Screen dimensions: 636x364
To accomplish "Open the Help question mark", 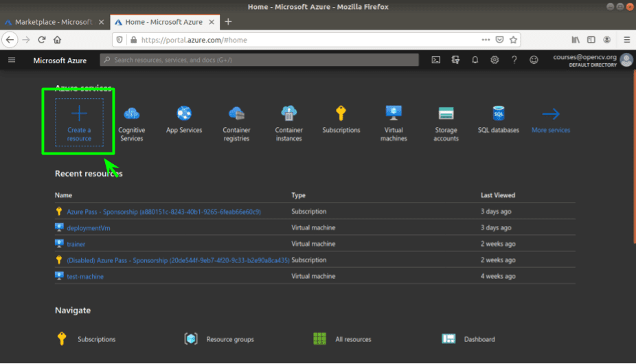I will click(x=514, y=60).
